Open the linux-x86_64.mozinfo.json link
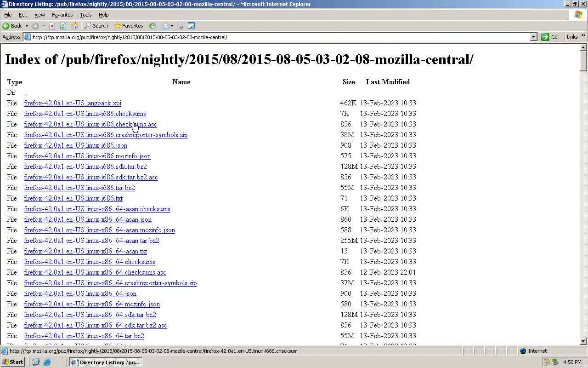The width and height of the screenshot is (588, 368). tap(92, 304)
